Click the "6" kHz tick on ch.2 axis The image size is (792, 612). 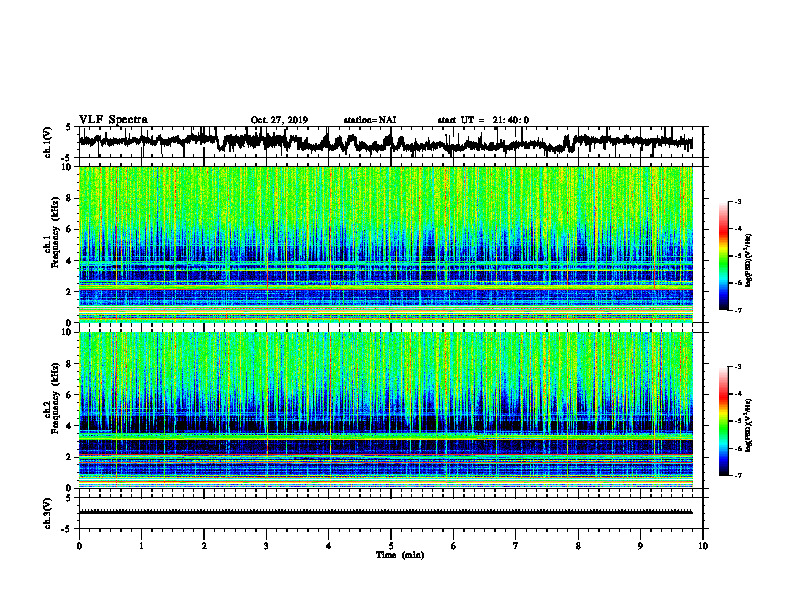click(69, 395)
